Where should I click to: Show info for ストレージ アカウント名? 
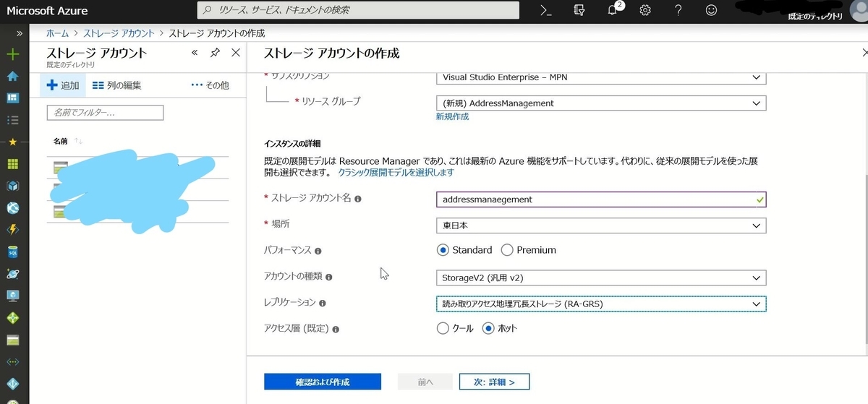358,198
